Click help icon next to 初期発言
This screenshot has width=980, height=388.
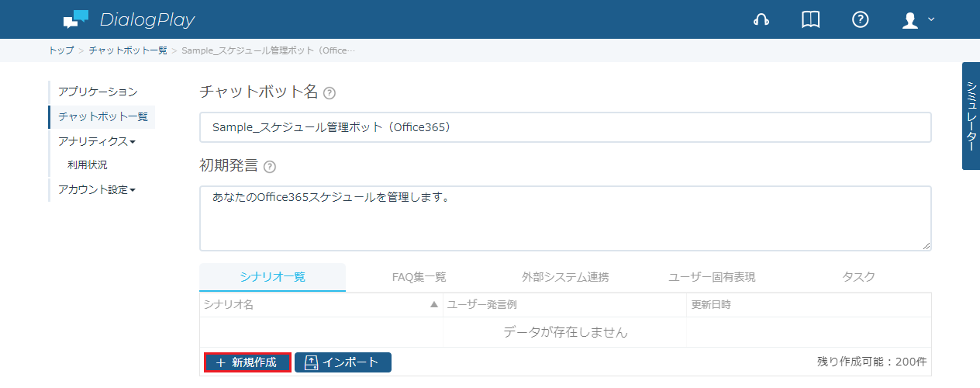click(x=270, y=167)
